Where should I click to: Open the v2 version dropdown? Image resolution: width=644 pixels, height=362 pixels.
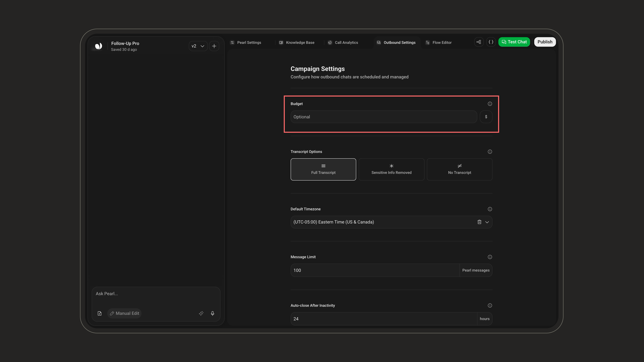pyautogui.click(x=198, y=46)
